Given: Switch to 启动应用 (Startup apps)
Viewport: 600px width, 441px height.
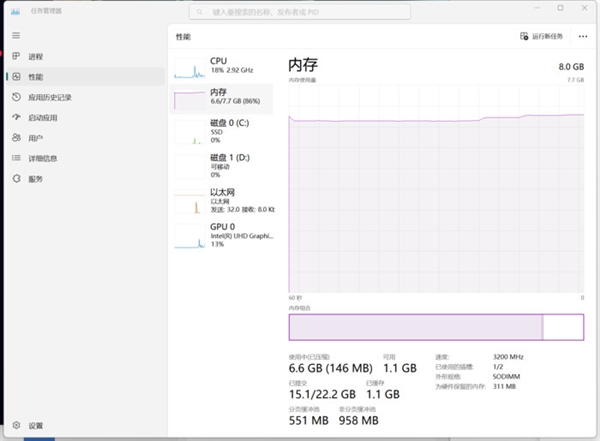Looking at the screenshot, I should pos(86,118).
